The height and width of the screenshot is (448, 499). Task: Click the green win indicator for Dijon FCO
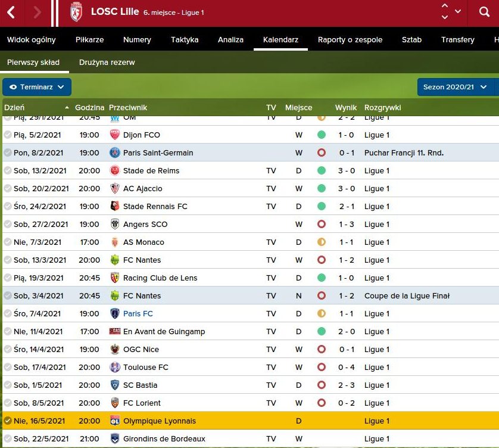(322, 135)
